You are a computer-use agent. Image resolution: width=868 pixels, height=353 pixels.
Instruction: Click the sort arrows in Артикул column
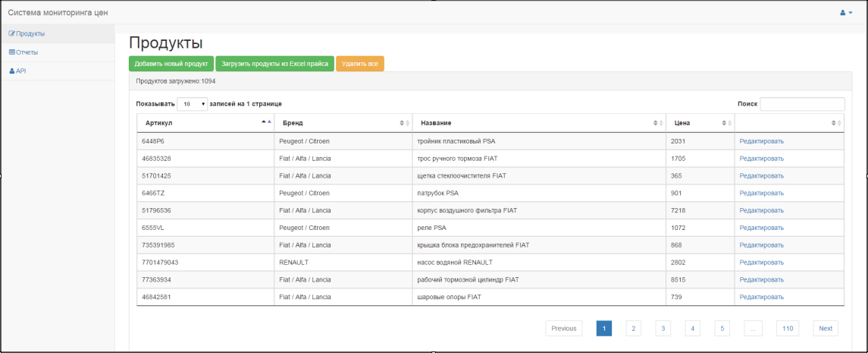tap(265, 122)
